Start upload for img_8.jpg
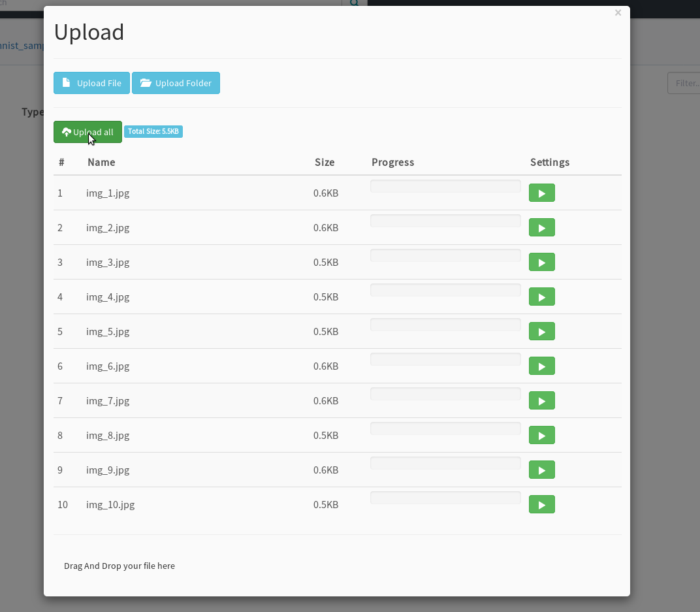Viewport: 700px width, 612px height. [x=541, y=436]
